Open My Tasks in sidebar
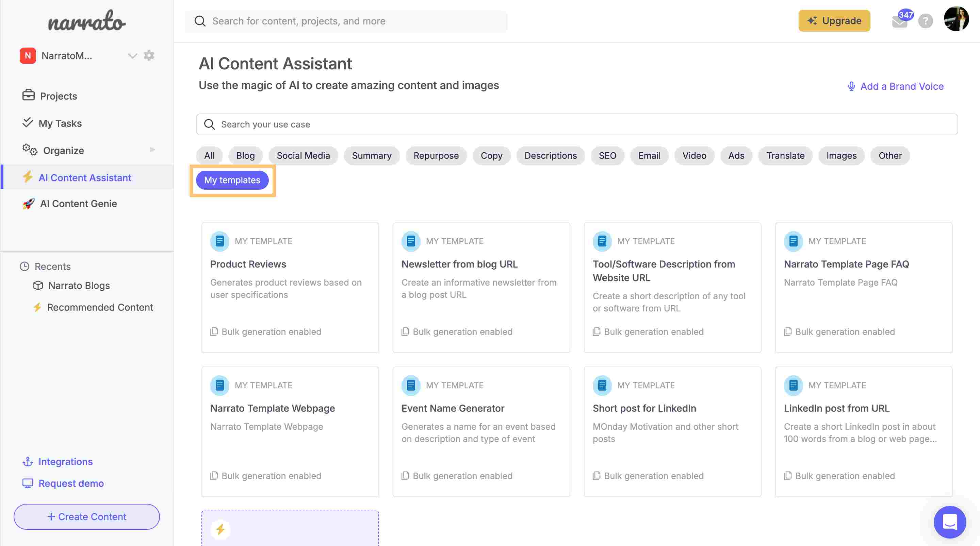Viewport: 980px width, 546px height. tap(60, 123)
